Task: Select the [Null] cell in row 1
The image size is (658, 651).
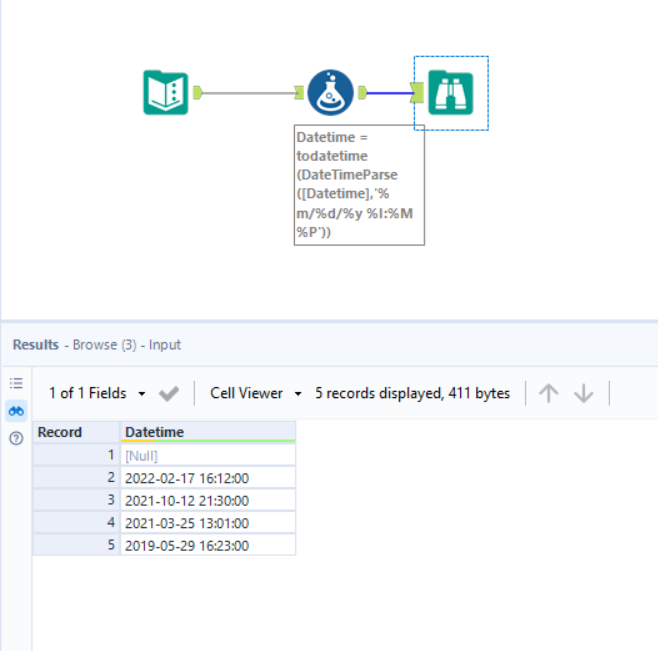Action: click(208, 455)
